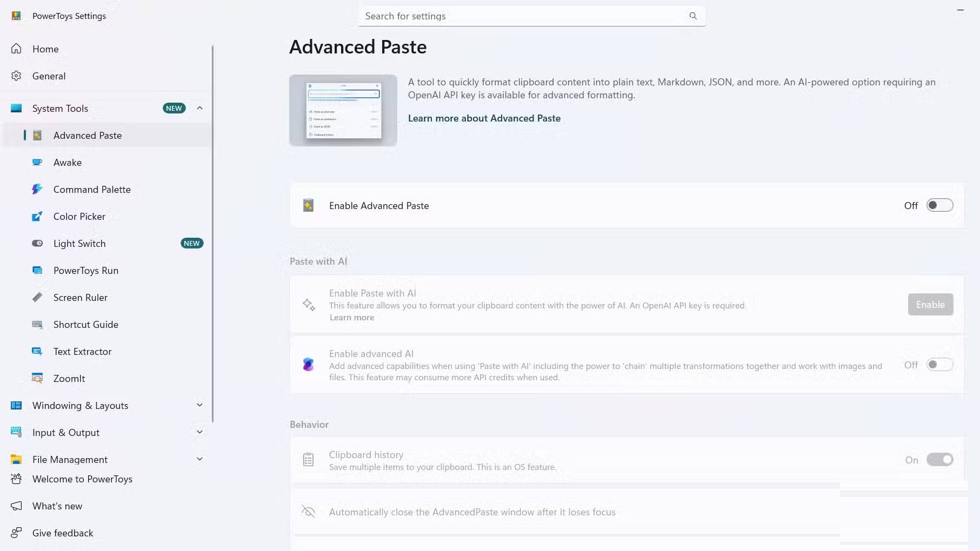This screenshot has width=980, height=551.
Task: Select Shortcut Guide in the sidebar
Action: (106, 324)
